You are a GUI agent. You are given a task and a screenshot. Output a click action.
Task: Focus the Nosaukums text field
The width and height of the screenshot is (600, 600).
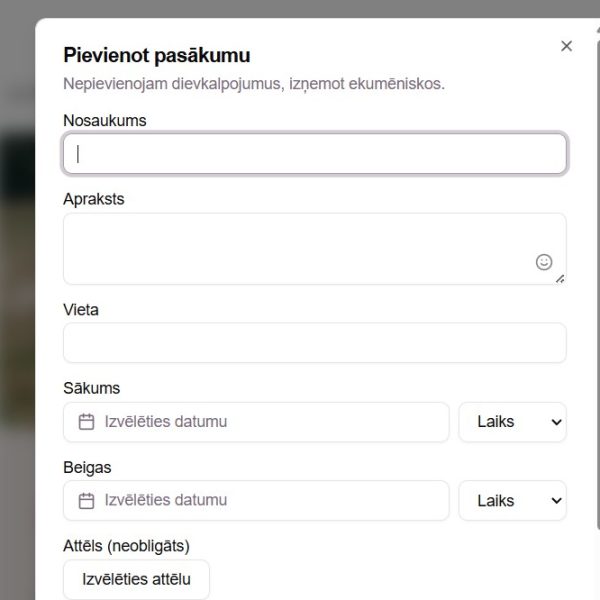[x=314, y=154]
